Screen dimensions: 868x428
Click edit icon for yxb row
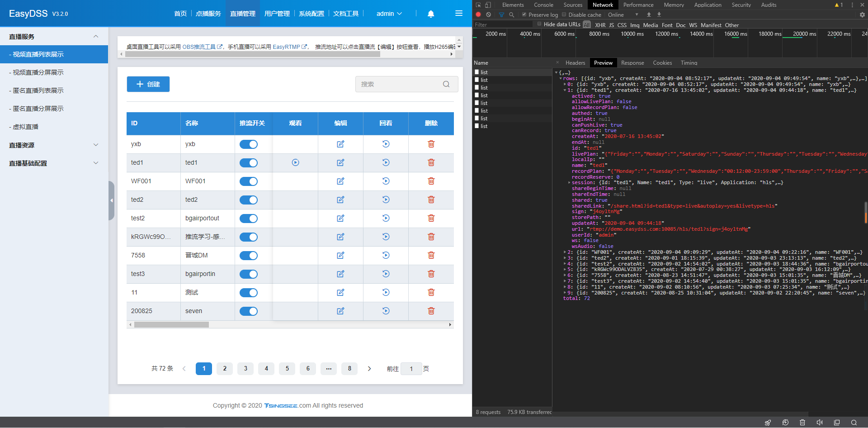[x=340, y=144]
